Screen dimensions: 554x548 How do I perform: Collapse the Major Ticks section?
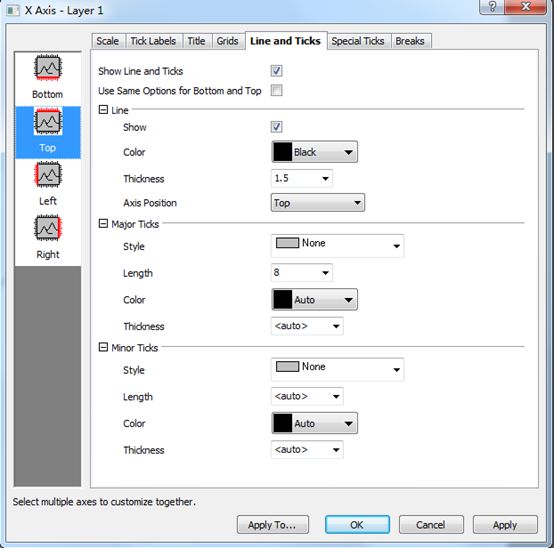click(103, 224)
